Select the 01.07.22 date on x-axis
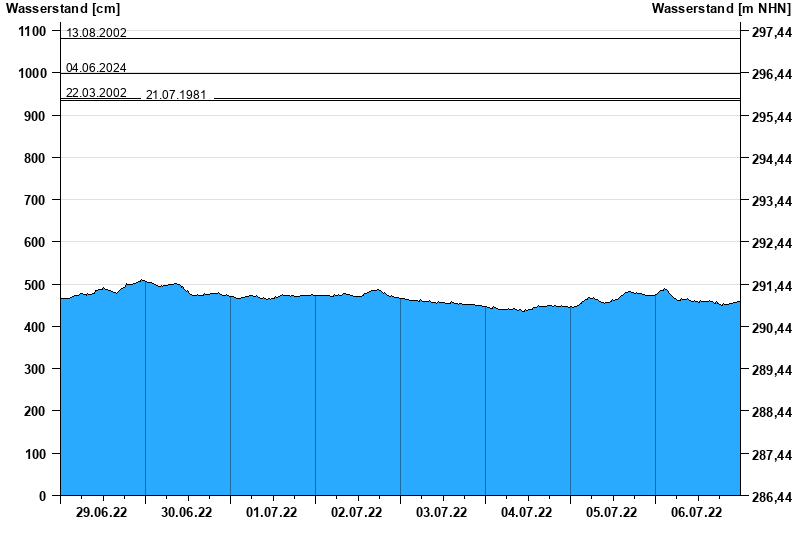The height and width of the screenshot is (550, 800). [272, 513]
